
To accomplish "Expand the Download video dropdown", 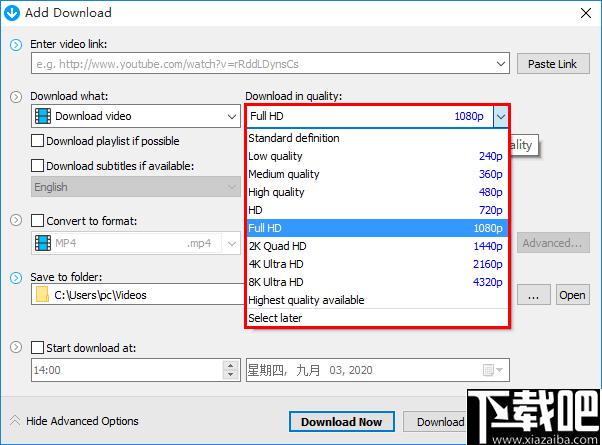I will coord(231,117).
